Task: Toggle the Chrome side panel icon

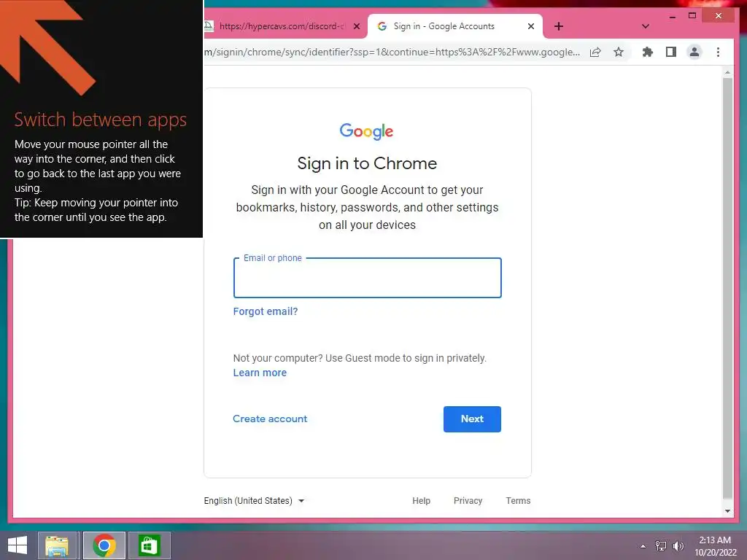Action: point(671,52)
